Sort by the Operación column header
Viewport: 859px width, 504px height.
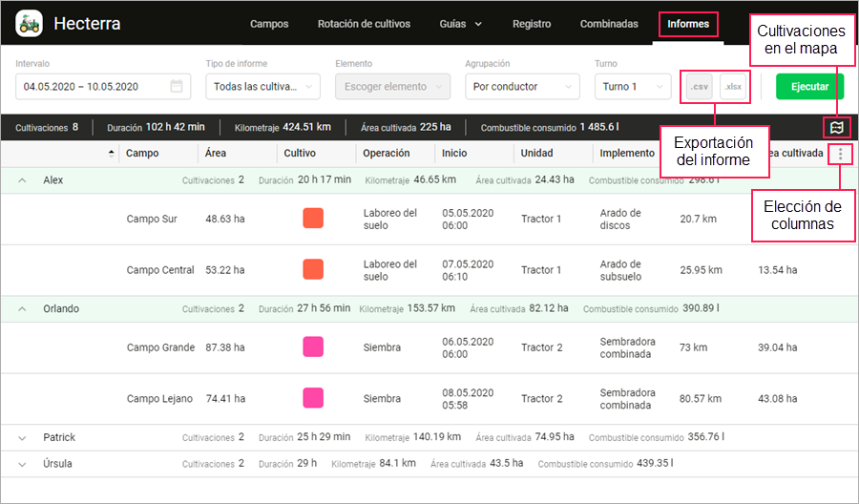pos(387,154)
